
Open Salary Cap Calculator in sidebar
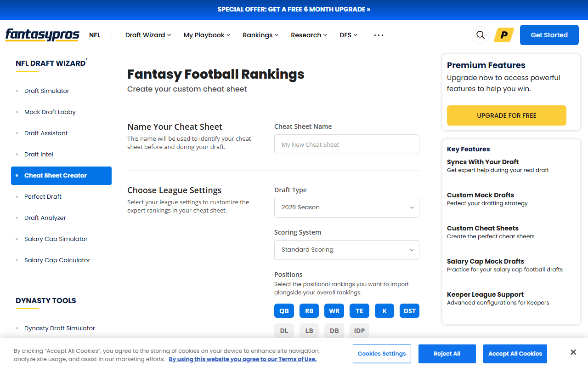(x=57, y=260)
